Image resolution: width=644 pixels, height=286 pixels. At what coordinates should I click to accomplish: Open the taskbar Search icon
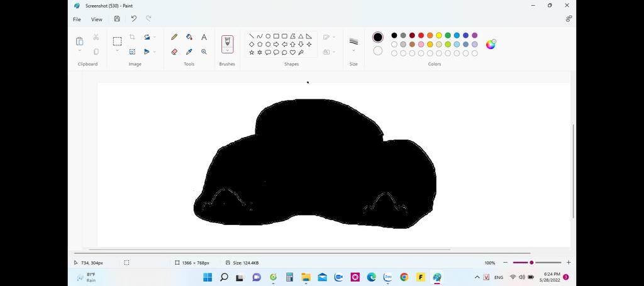click(224, 277)
